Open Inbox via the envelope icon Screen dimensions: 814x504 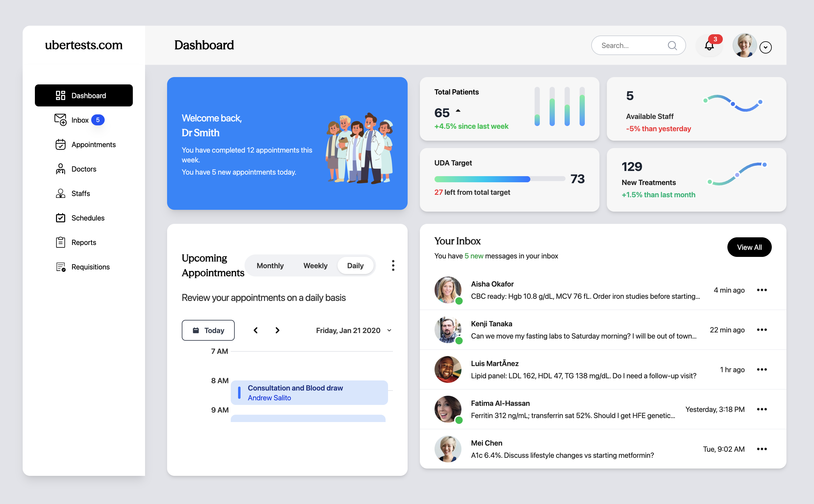click(x=60, y=120)
